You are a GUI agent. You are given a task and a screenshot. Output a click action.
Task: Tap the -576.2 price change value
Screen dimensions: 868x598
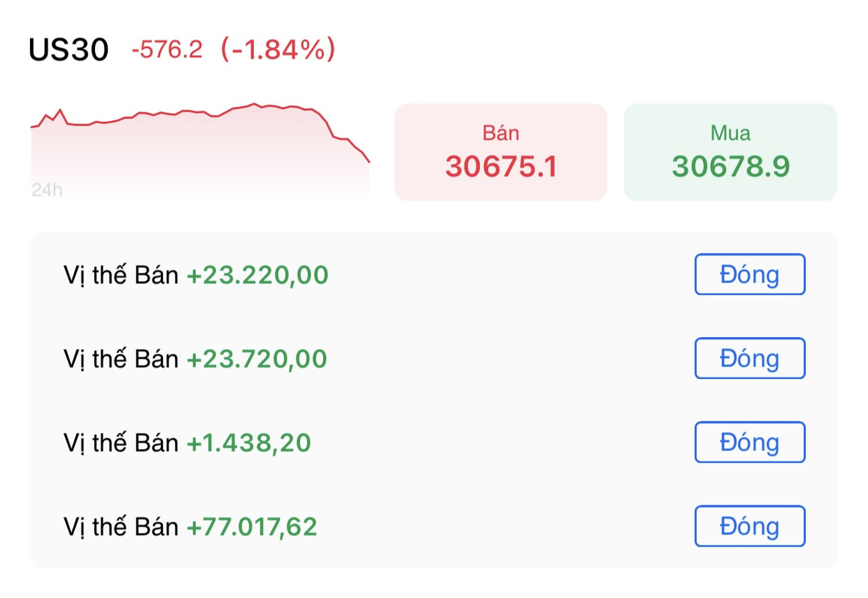point(167,49)
